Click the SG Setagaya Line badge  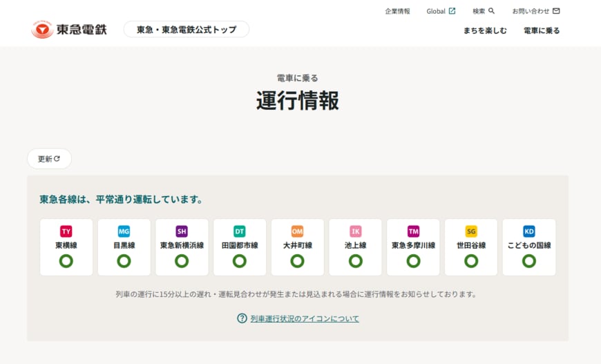click(471, 231)
